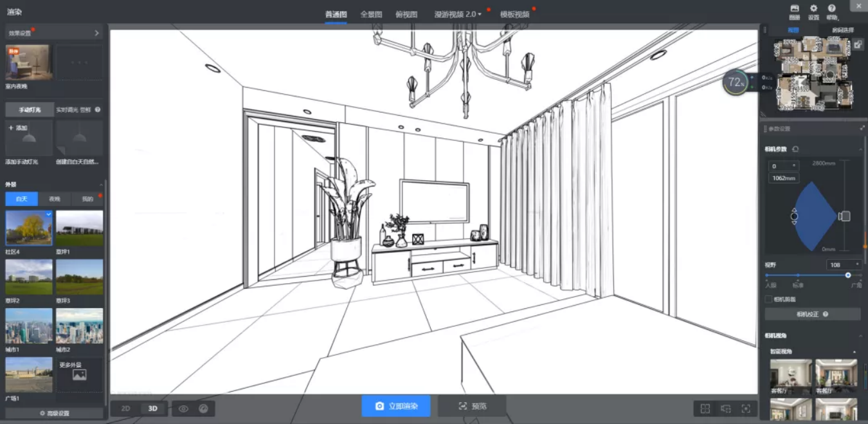868x424 pixels.
Task: Select the 草坪3 background thumbnail
Action: coord(79,277)
